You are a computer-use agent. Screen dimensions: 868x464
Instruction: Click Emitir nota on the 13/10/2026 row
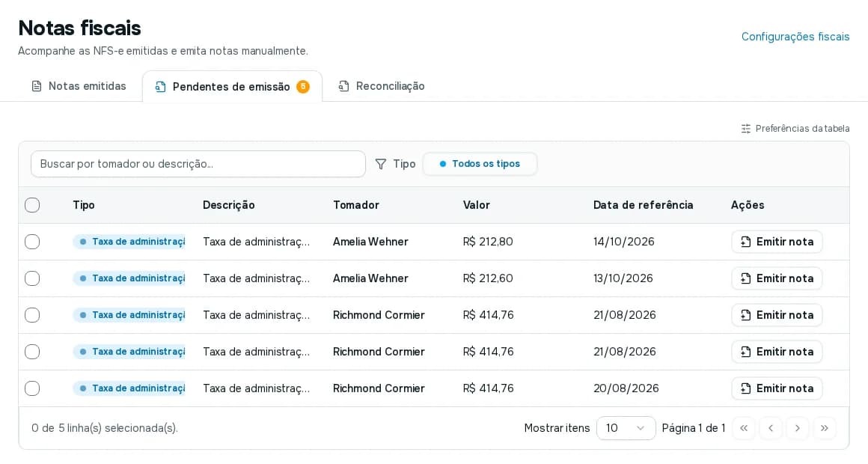(x=777, y=278)
